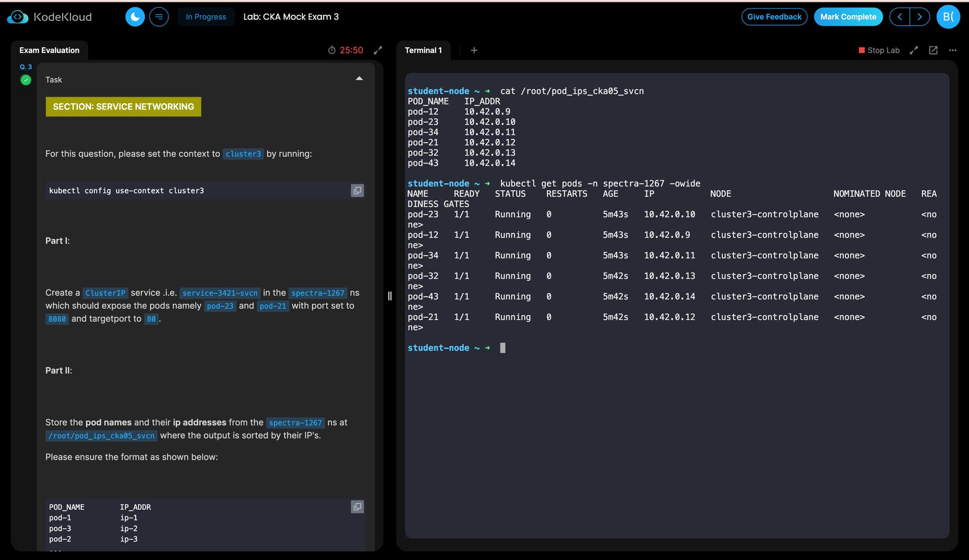The height and width of the screenshot is (560, 969).
Task: Expand the Exam Evaluation panel fullscreen
Action: pyautogui.click(x=378, y=50)
